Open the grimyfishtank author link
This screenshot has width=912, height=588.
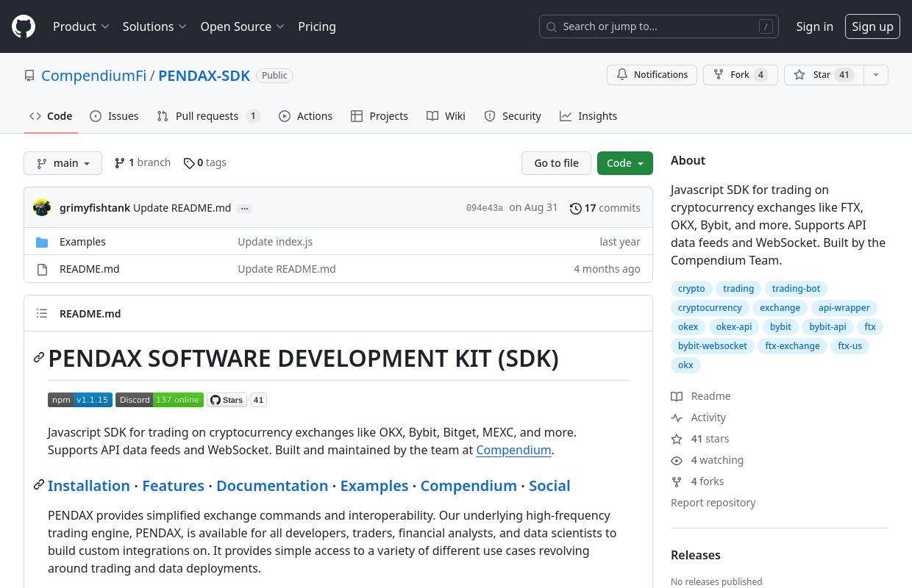(95, 208)
